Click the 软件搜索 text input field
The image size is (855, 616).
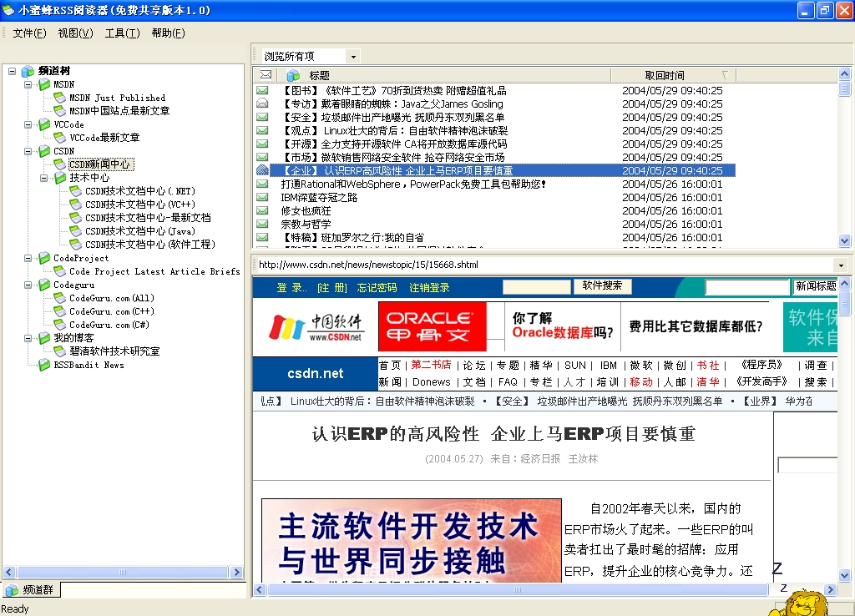tap(537, 287)
